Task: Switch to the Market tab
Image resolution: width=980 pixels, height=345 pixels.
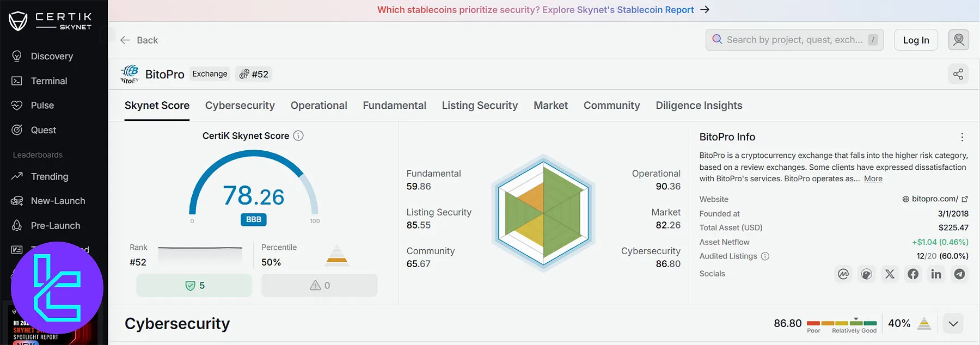Action: pos(550,106)
